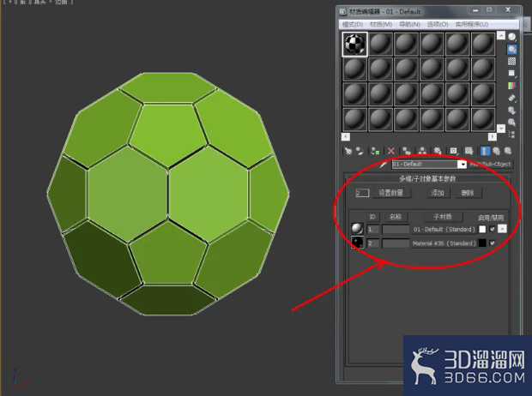Open the 实用程序(U) menu
Image resolution: width=532 pixels, height=396 pixels.
(472, 24)
